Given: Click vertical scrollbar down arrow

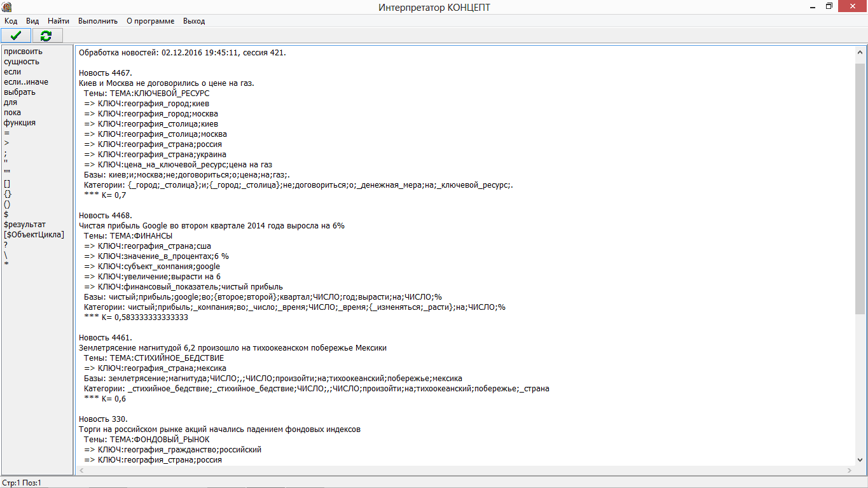Looking at the screenshot, I should [x=860, y=460].
